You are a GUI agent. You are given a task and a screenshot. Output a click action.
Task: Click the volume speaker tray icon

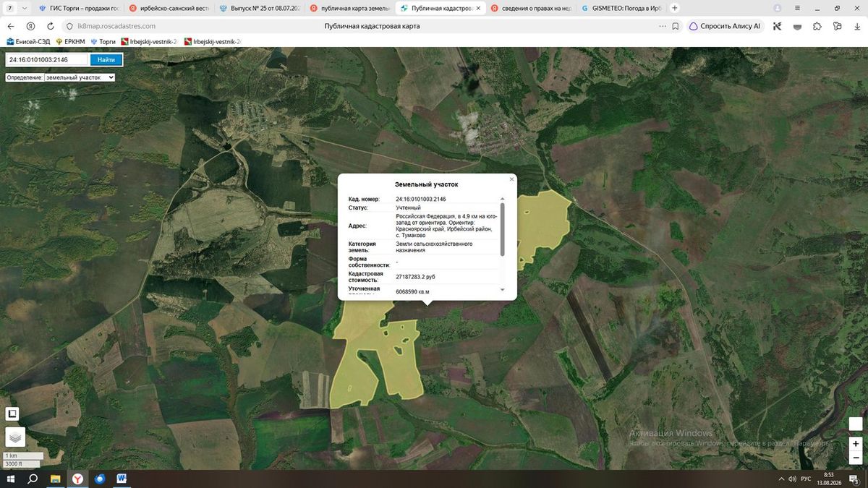pyautogui.click(x=793, y=479)
